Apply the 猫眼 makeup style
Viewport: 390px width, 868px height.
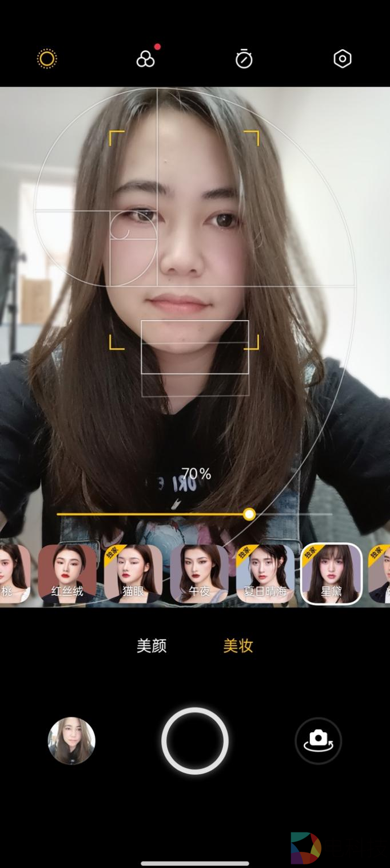pos(133,574)
